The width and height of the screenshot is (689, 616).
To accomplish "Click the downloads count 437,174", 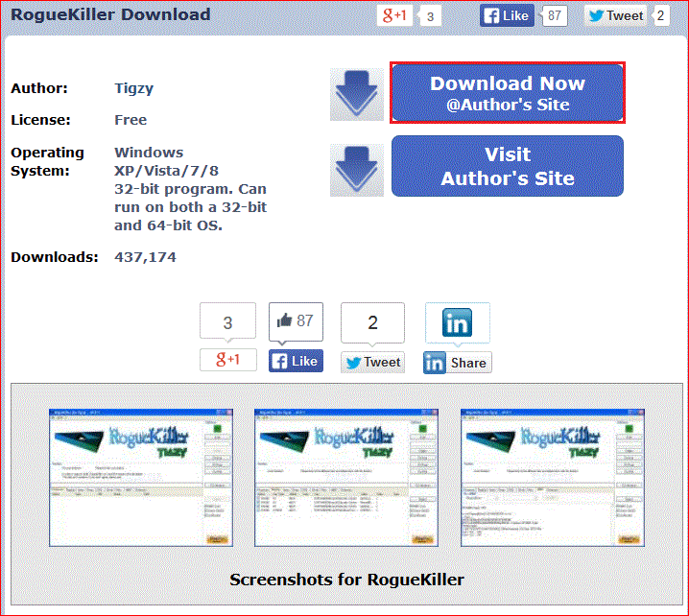I will click(145, 257).
